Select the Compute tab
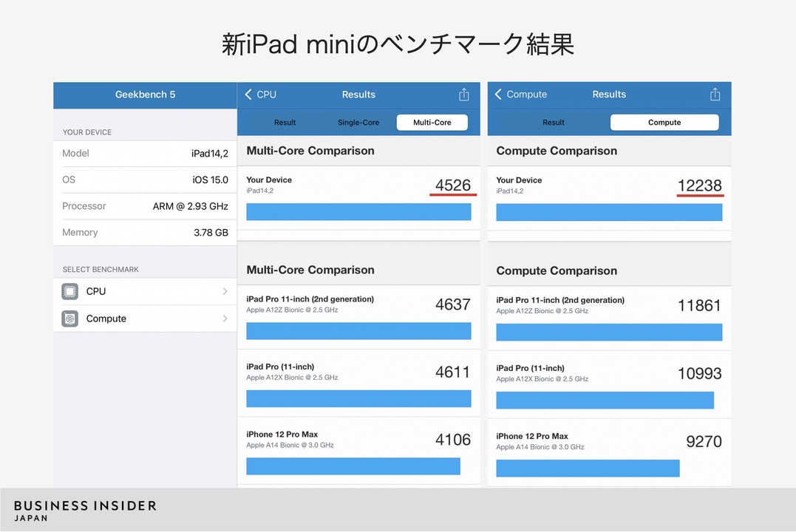This screenshot has width=796, height=532. click(x=664, y=123)
